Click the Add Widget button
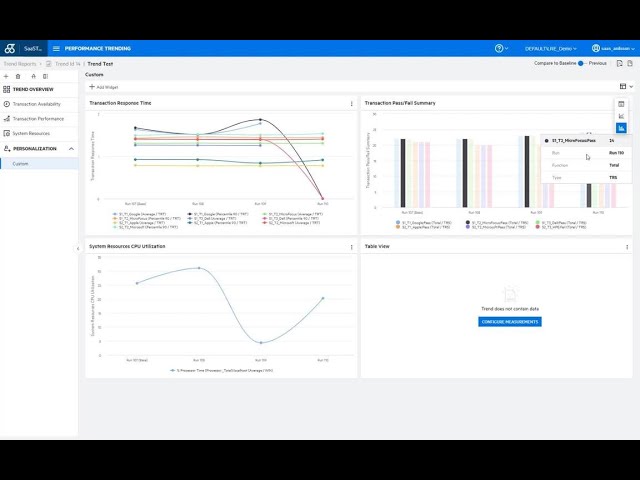The width and height of the screenshot is (640, 480). coord(104,87)
